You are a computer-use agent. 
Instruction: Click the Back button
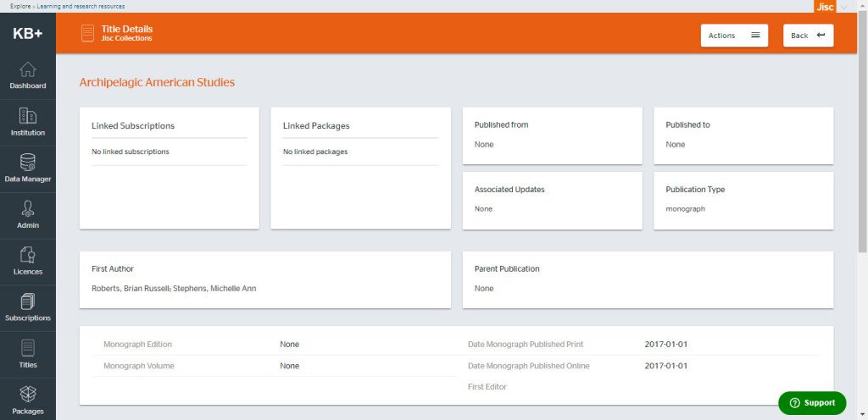point(808,36)
